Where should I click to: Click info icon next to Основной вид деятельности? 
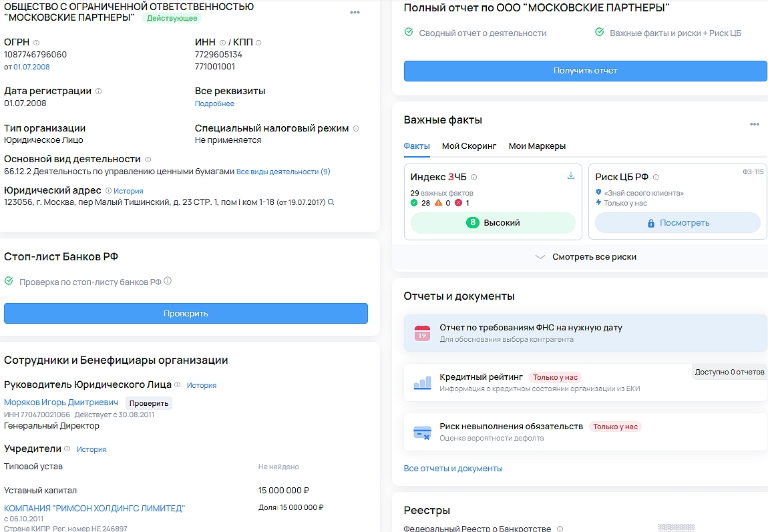(x=148, y=160)
